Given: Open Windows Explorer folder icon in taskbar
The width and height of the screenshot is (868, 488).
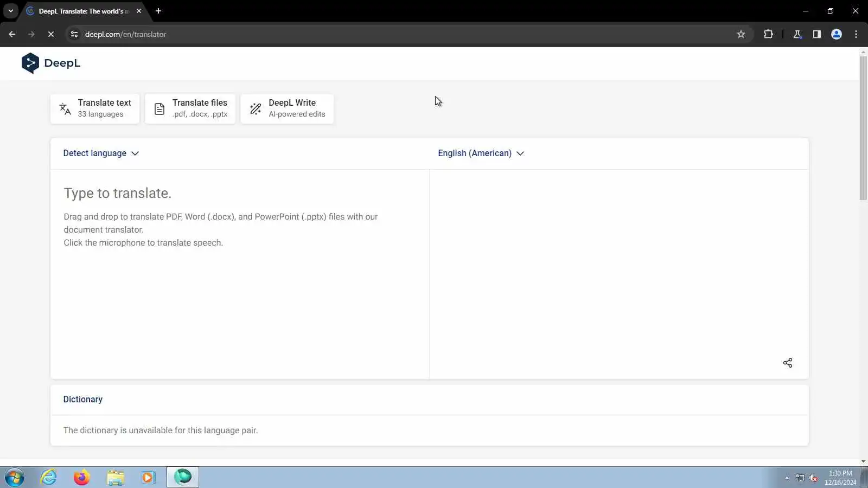Looking at the screenshot, I should coord(116,478).
